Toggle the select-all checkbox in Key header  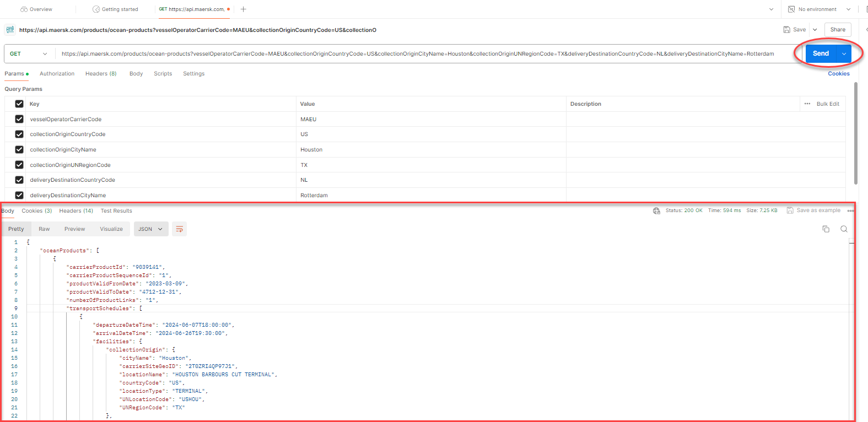click(19, 104)
